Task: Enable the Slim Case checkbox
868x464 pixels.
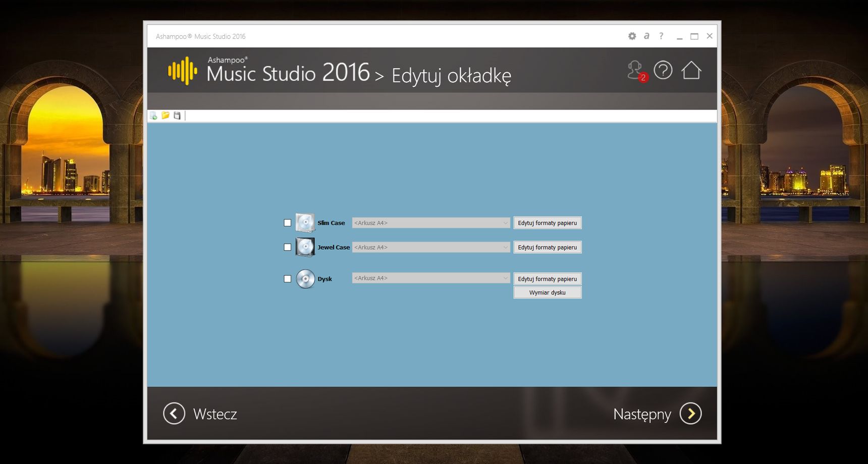Action: 288,223
